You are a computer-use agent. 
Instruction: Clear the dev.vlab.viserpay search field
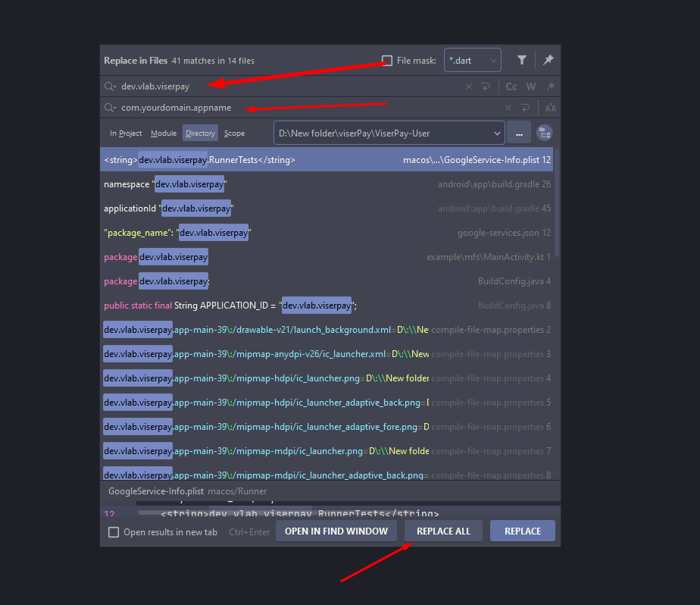[469, 86]
